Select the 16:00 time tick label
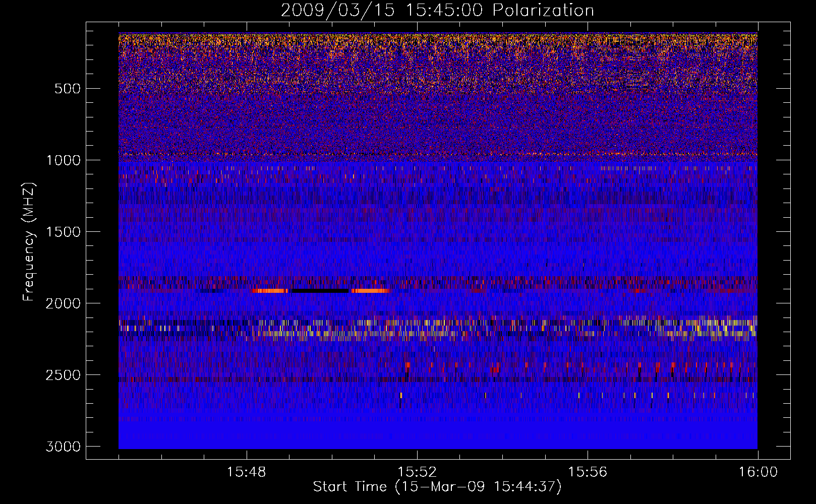Viewport: 816px width, 504px height. click(758, 472)
